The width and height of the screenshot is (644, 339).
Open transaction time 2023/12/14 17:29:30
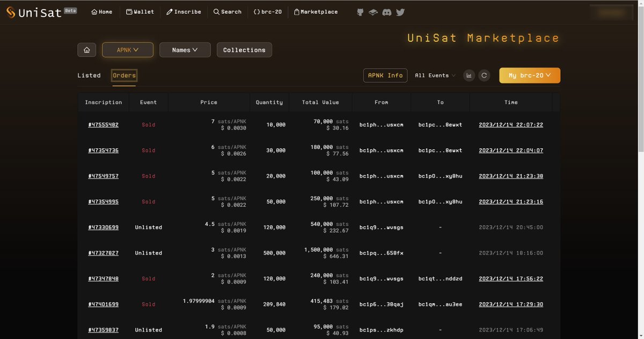click(x=511, y=305)
